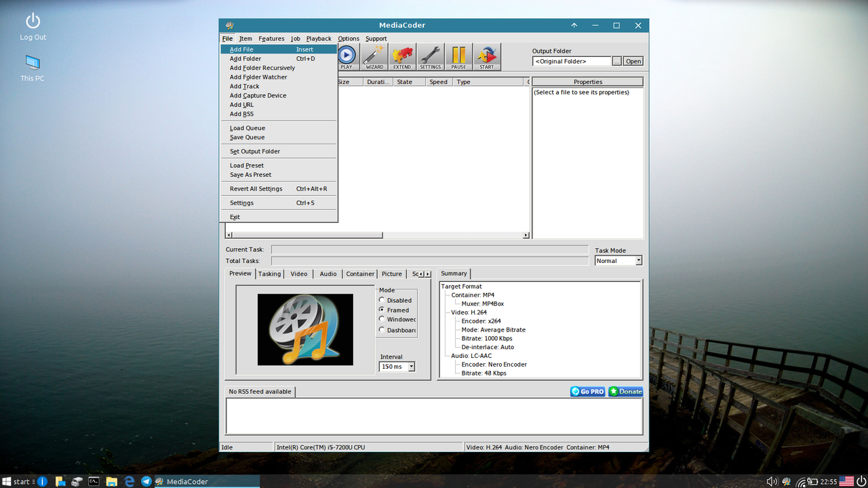Open Telegram from the taskbar

point(146,482)
